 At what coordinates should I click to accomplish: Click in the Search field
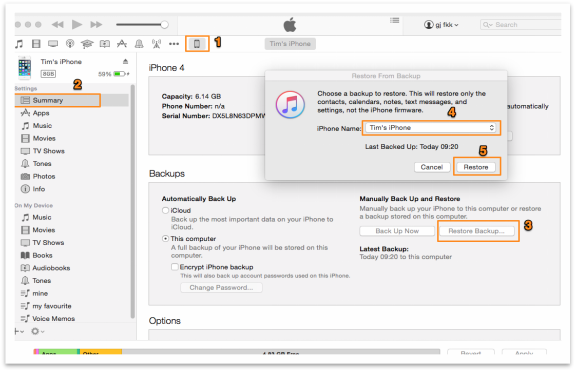coord(520,25)
